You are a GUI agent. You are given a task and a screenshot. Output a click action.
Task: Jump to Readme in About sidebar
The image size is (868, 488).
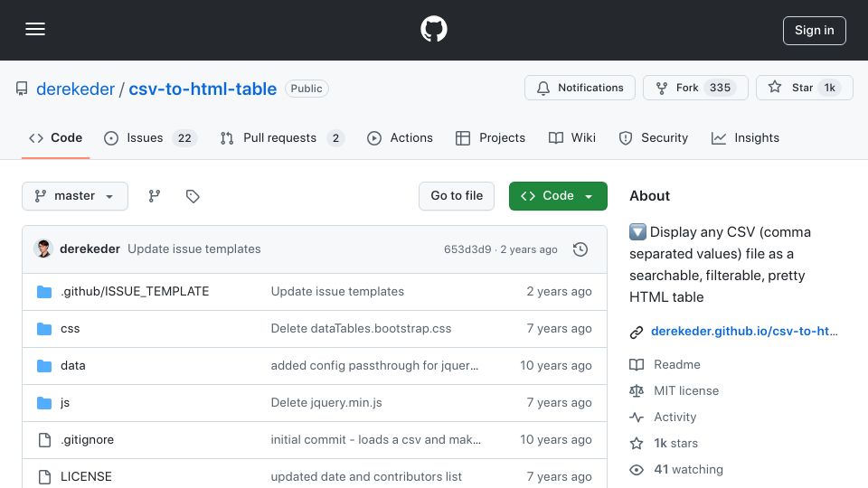tap(676, 364)
